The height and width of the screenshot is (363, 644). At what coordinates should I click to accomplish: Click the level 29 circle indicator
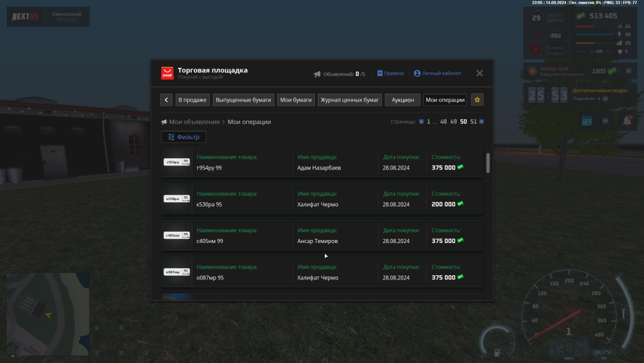(536, 18)
